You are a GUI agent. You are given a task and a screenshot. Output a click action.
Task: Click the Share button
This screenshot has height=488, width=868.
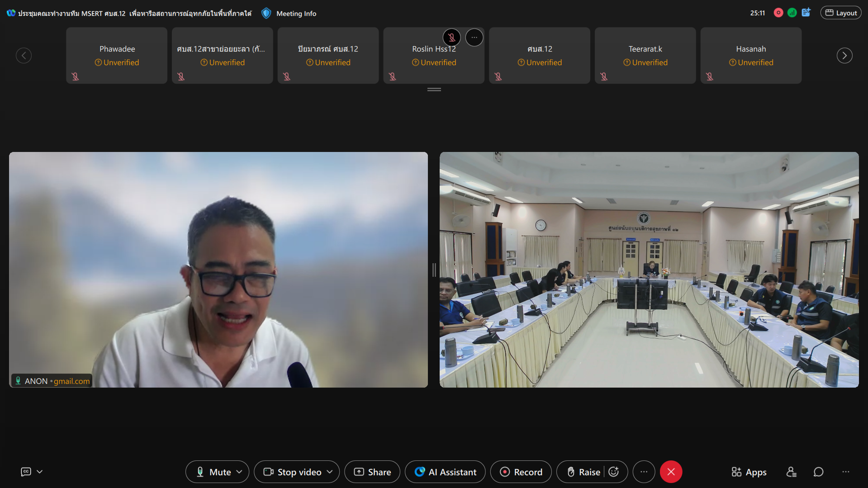[372, 472]
